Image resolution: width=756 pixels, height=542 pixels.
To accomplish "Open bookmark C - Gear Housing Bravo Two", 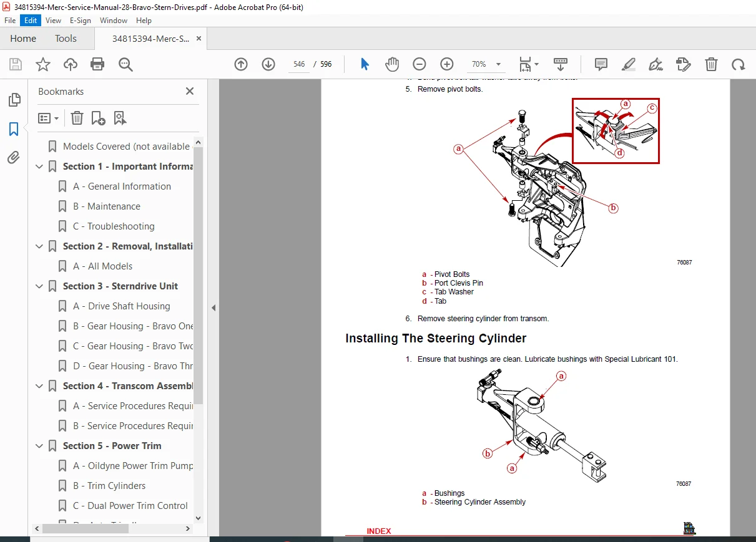I will point(133,346).
